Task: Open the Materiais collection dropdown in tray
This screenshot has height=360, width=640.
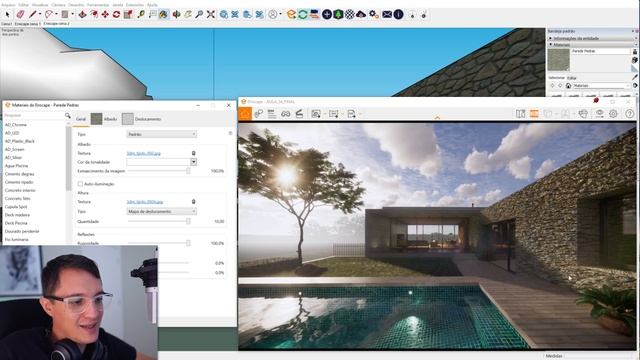Action: tap(601, 86)
